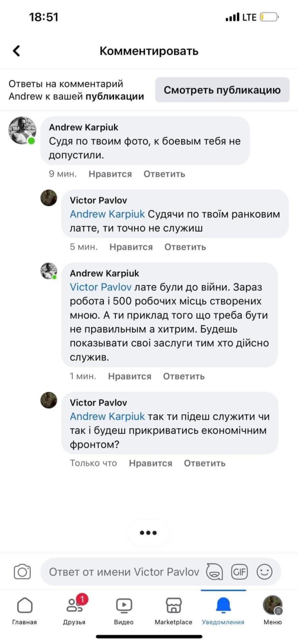298x644 pixels.
Task: Tap the reply input field Ответ от имени
Action: (x=120, y=571)
